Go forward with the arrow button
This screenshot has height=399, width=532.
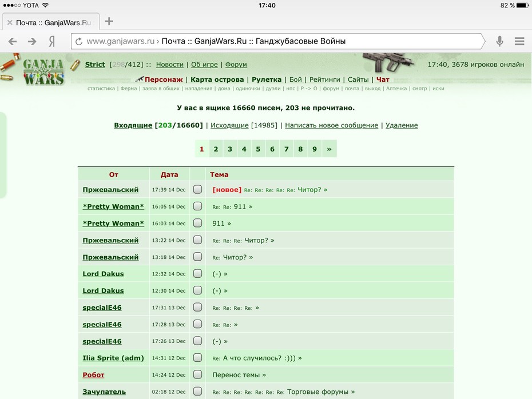32,41
